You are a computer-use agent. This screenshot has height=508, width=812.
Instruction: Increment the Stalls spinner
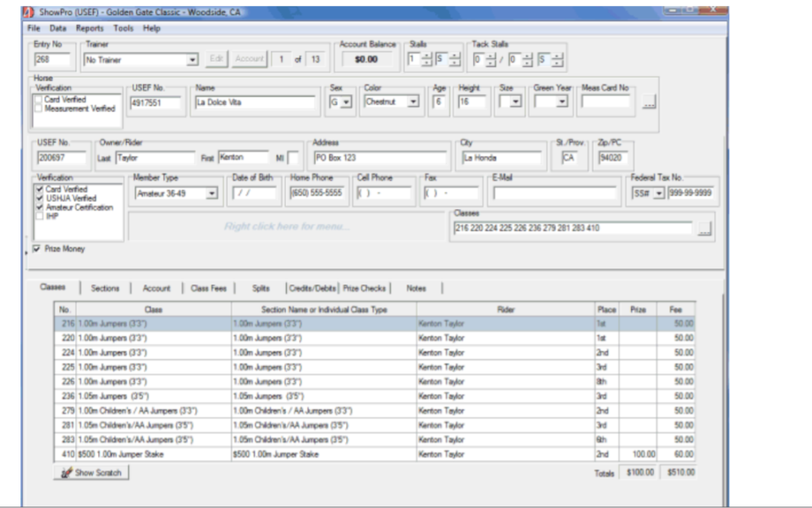[425, 54]
